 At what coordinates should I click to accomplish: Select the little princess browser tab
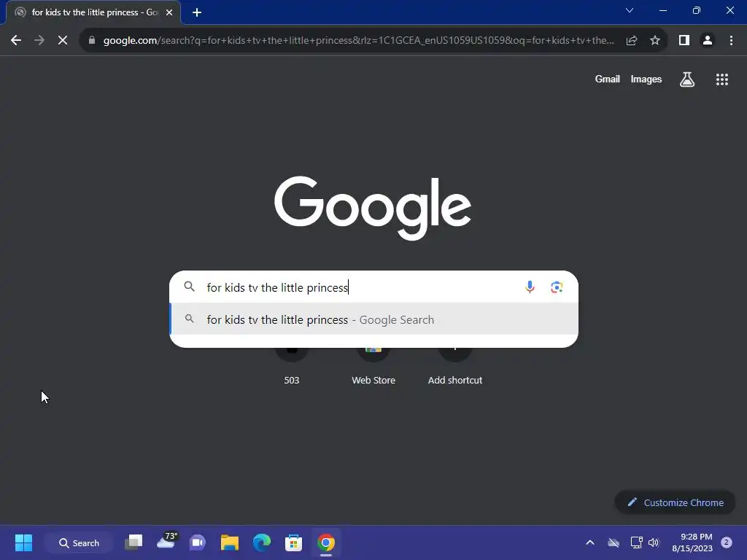(x=93, y=12)
